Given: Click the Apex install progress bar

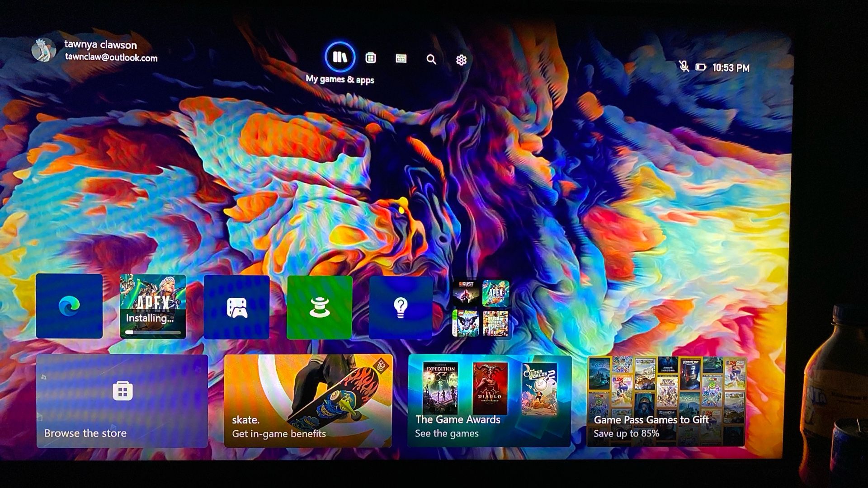Looking at the screenshot, I should (153, 332).
